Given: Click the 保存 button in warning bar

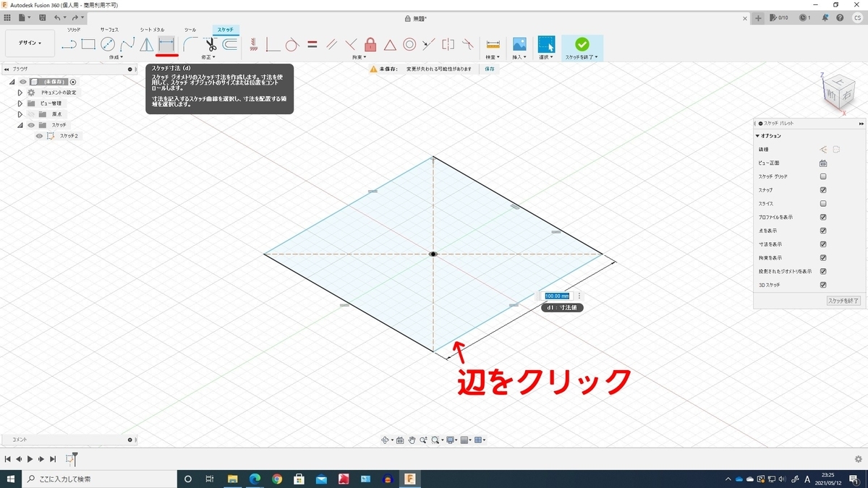Looking at the screenshot, I should click(489, 68).
